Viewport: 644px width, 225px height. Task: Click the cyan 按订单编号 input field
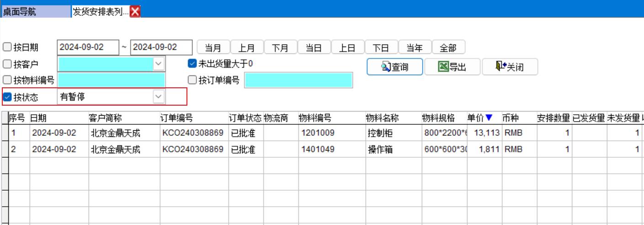[x=298, y=80]
